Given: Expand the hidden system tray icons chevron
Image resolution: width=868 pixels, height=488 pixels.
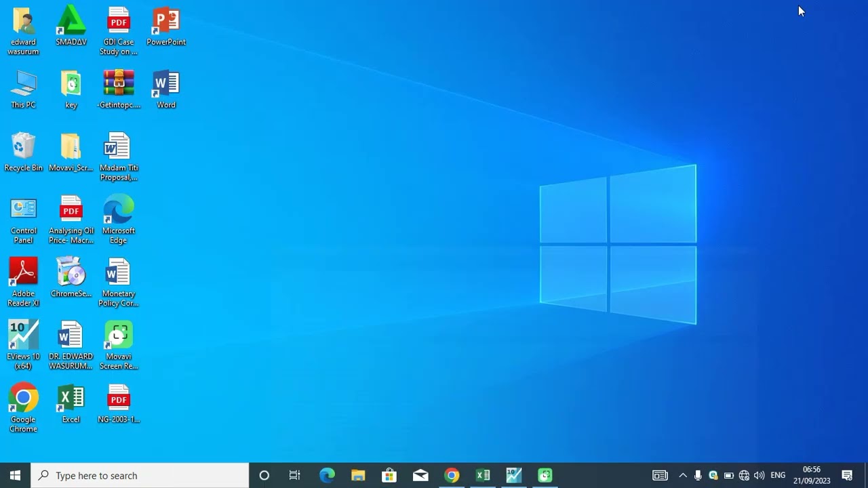Looking at the screenshot, I should click(683, 476).
